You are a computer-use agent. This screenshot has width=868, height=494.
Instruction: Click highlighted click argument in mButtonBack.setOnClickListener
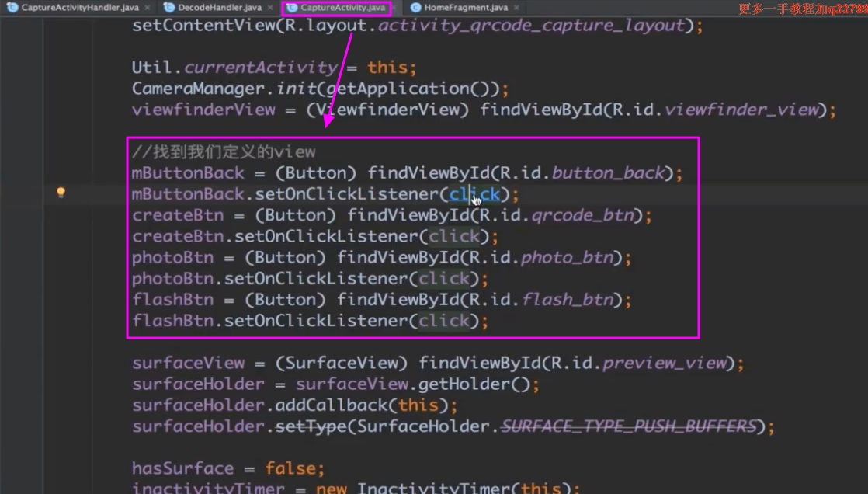click(474, 194)
